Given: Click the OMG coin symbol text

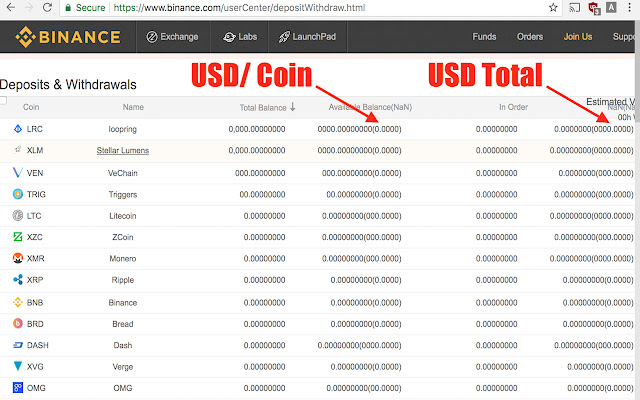Looking at the screenshot, I should pos(36,388).
